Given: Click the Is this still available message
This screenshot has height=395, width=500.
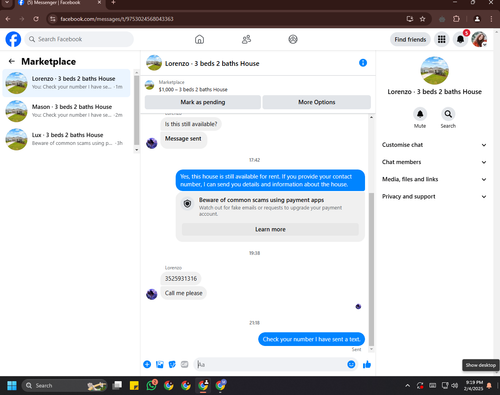Looking at the screenshot, I should pos(191,124).
